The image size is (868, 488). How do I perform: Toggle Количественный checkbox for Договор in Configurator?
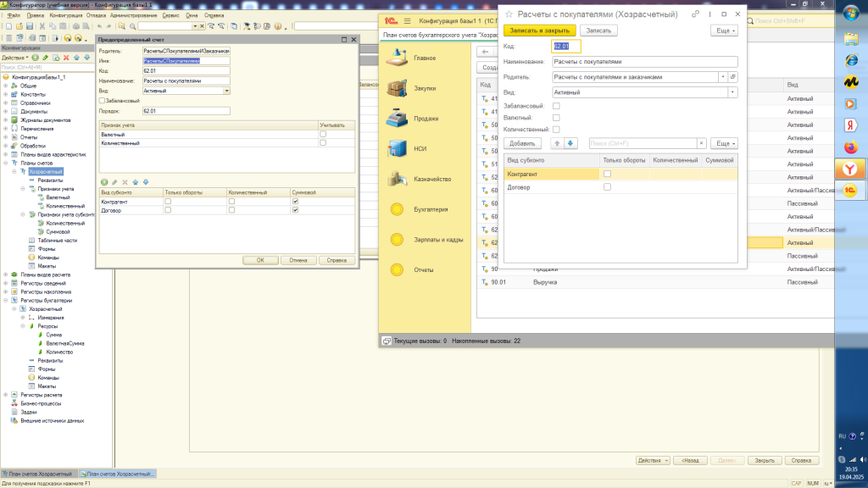point(231,210)
